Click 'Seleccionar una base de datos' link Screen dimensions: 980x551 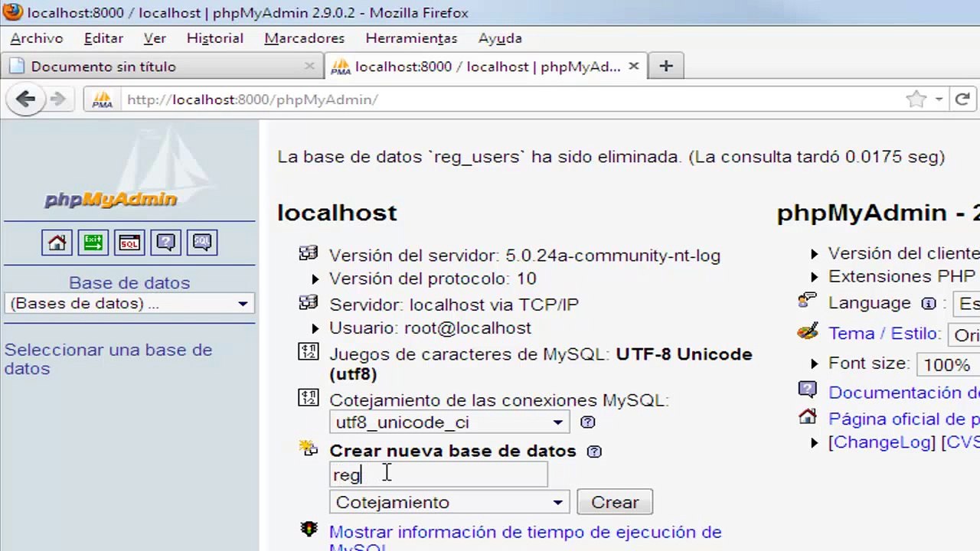[108, 359]
